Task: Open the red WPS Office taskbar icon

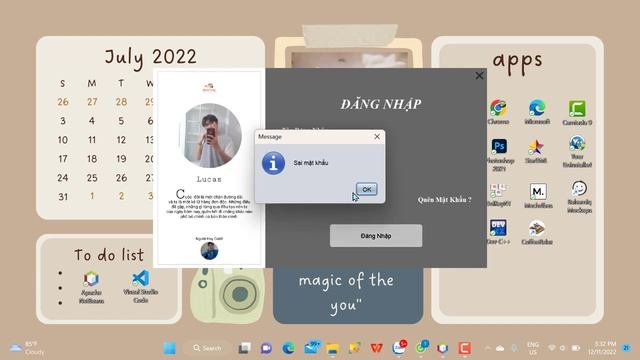Action: click(x=376, y=348)
